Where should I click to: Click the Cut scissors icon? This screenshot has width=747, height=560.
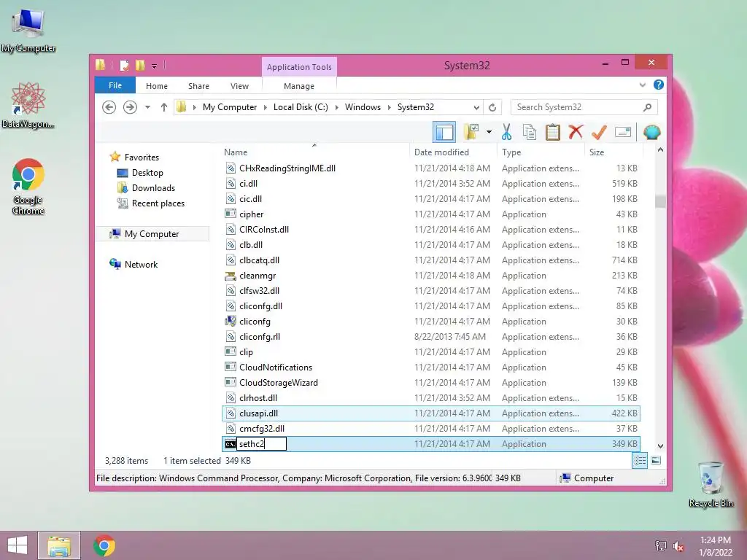point(506,132)
